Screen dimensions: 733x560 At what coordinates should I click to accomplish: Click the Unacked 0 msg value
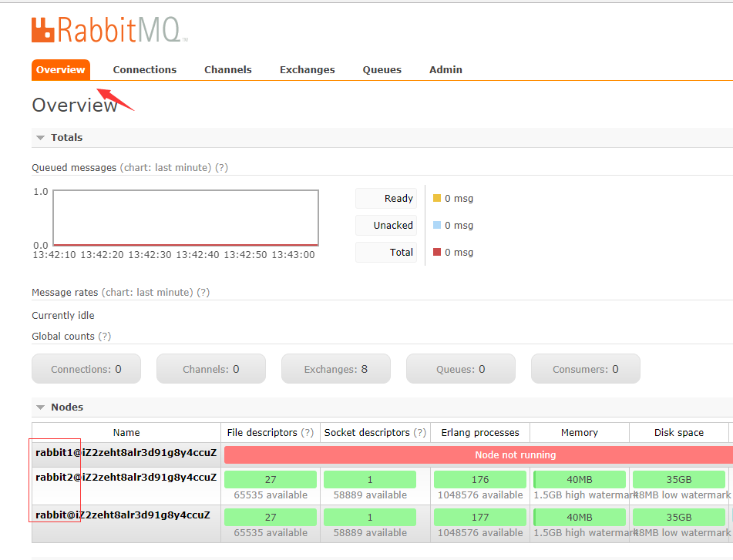(459, 226)
